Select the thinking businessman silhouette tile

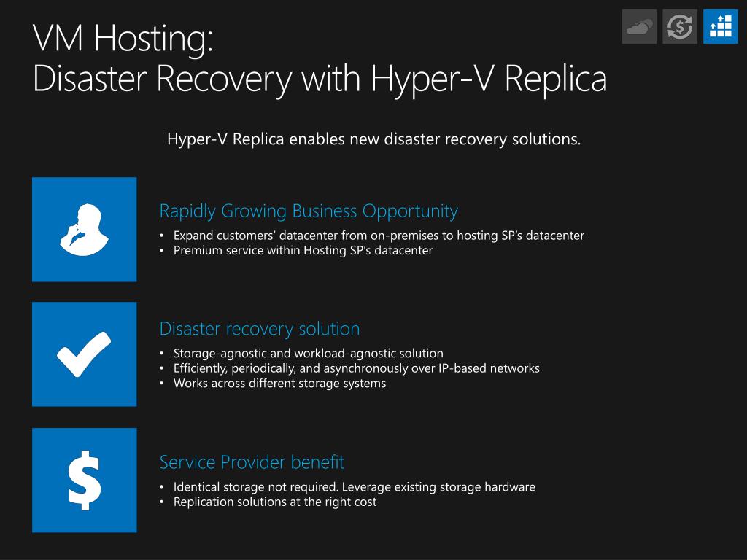click(x=85, y=230)
